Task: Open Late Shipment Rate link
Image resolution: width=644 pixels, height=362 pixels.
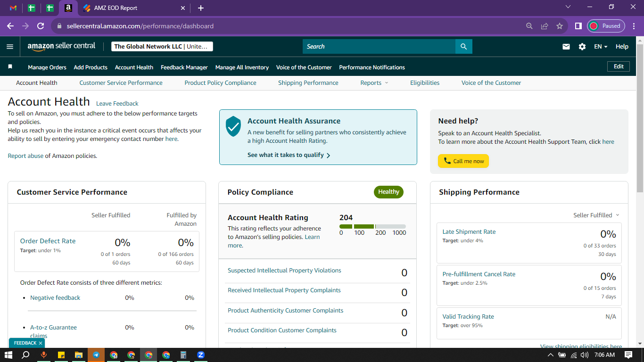Action: pos(469,232)
